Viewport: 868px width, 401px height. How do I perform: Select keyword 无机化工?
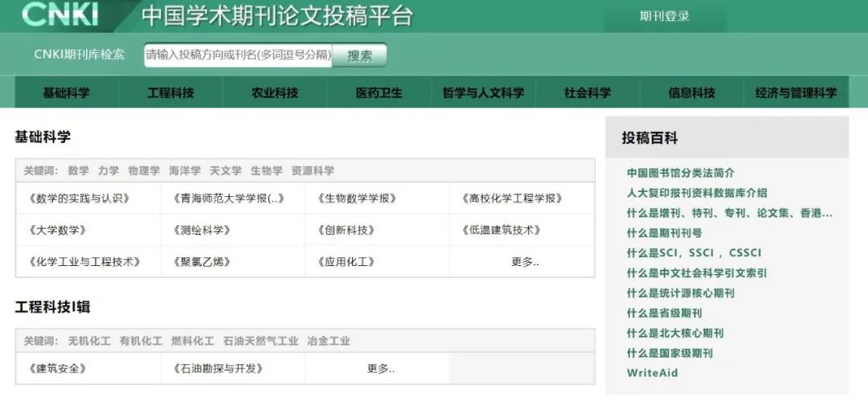(89, 341)
